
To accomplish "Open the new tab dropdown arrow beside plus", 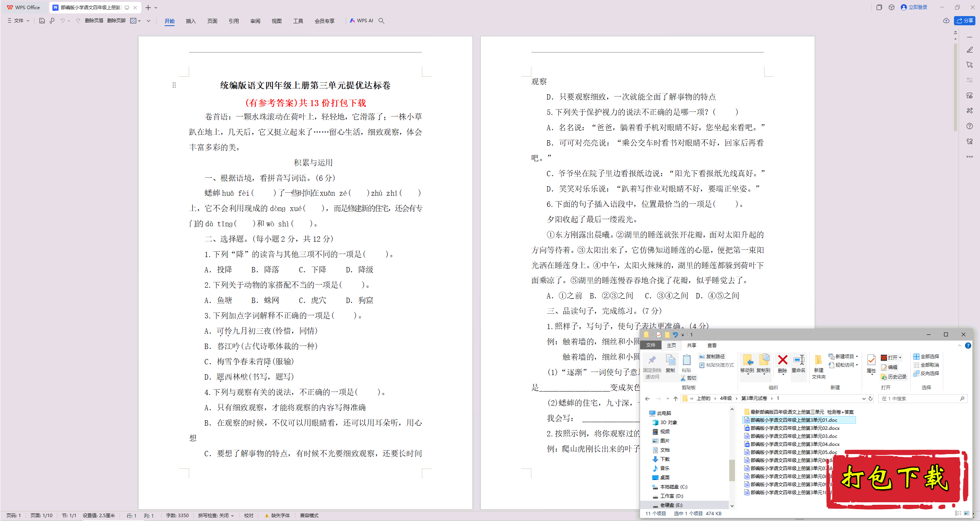I will point(156,8).
